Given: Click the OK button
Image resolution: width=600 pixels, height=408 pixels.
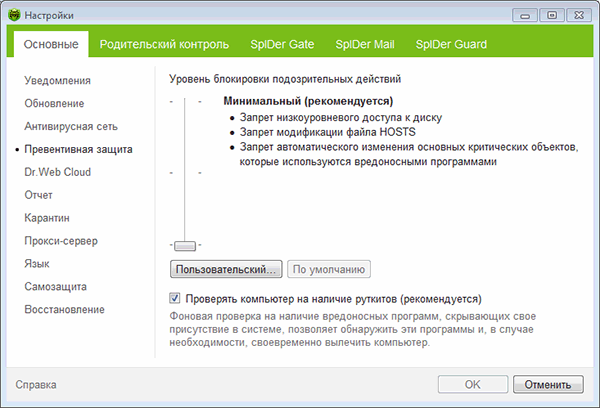Looking at the screenshot, I should (473, 384).
